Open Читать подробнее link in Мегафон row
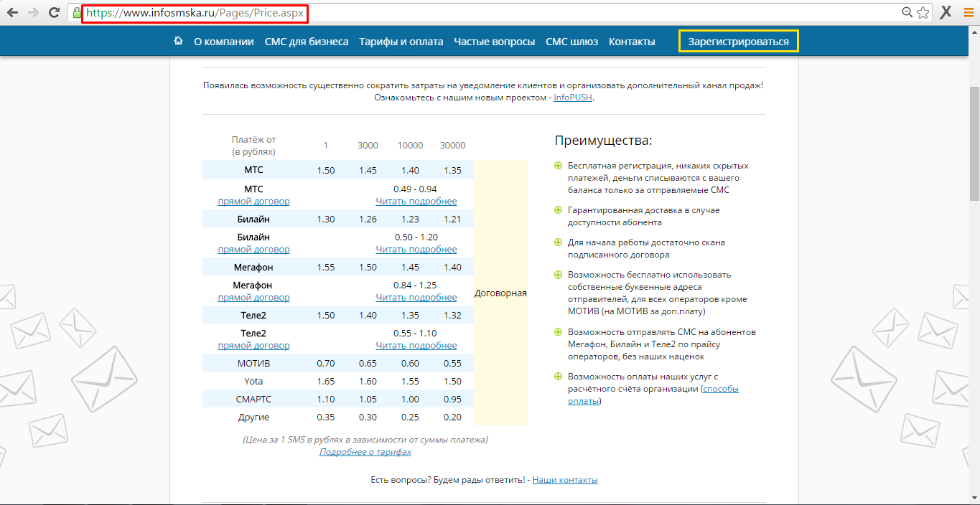This screenshot has height=505, width=980. click(416, 298)
